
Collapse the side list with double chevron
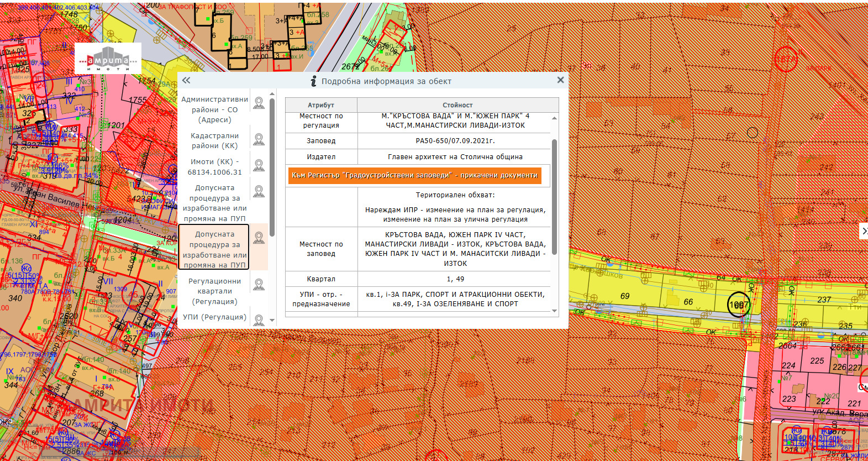click(x=186, y=81)
